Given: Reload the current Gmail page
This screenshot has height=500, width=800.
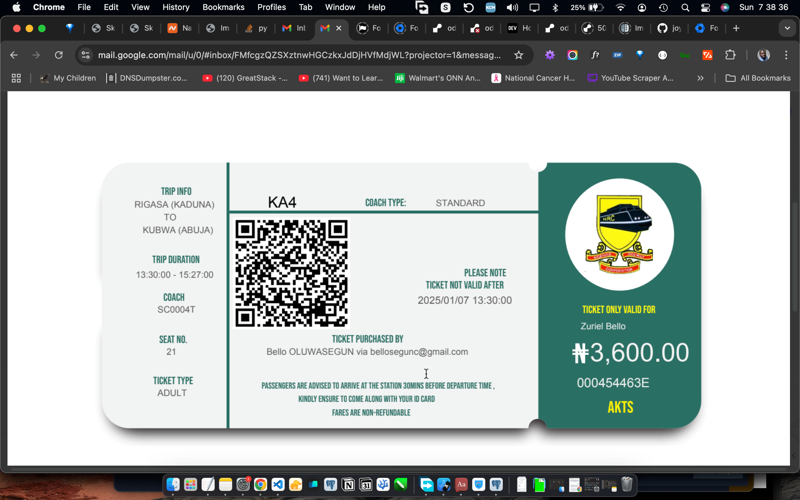Looking at the screenshot, I should (x=59, y=55).
